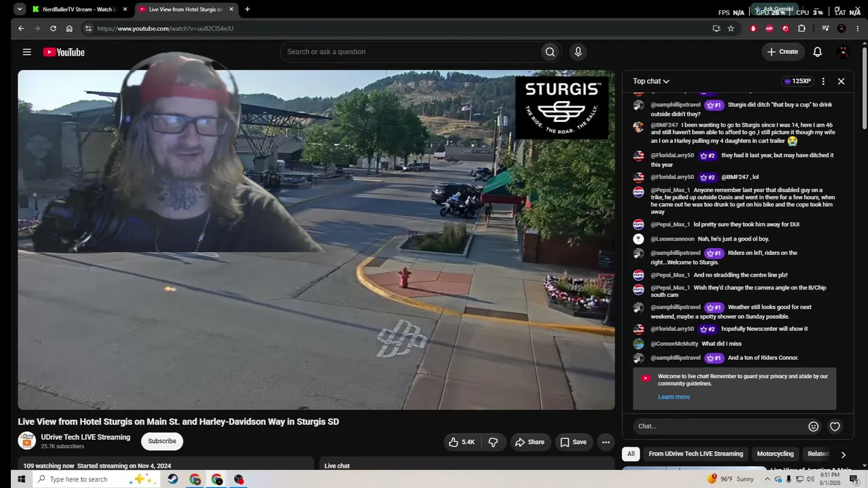Click the YouTube search box
868x488 pixels.
pos(411,52)
